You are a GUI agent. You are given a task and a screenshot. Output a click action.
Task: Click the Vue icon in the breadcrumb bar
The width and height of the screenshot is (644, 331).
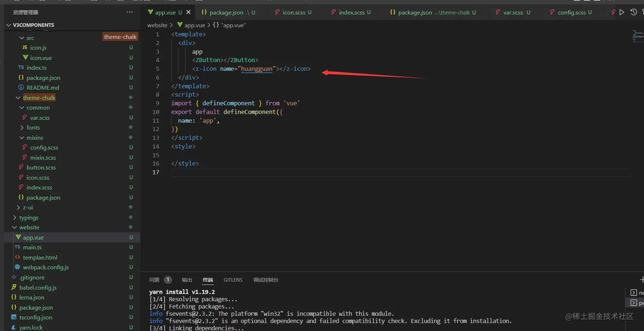180,25
